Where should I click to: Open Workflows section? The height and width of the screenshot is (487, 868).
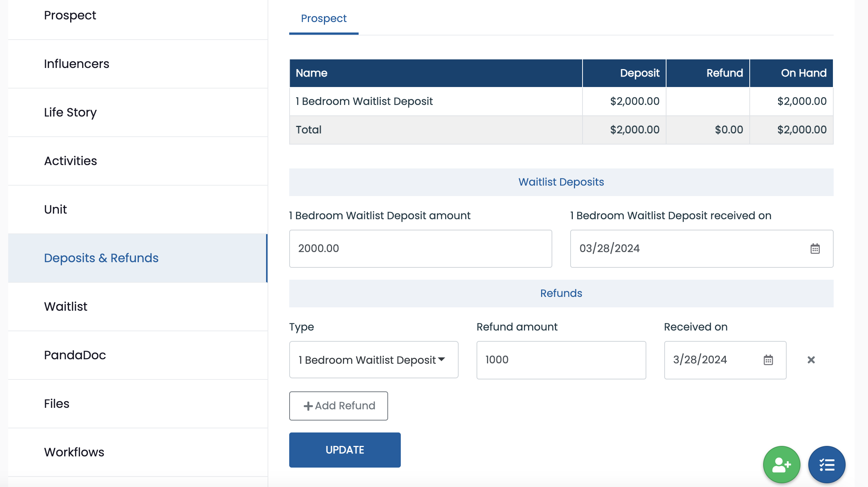138,452
